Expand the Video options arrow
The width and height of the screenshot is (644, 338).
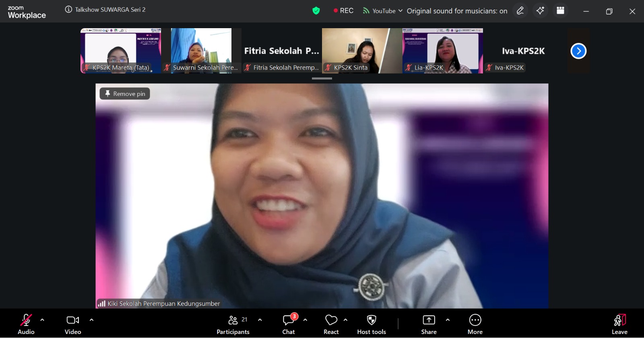(x=91, y=320)
